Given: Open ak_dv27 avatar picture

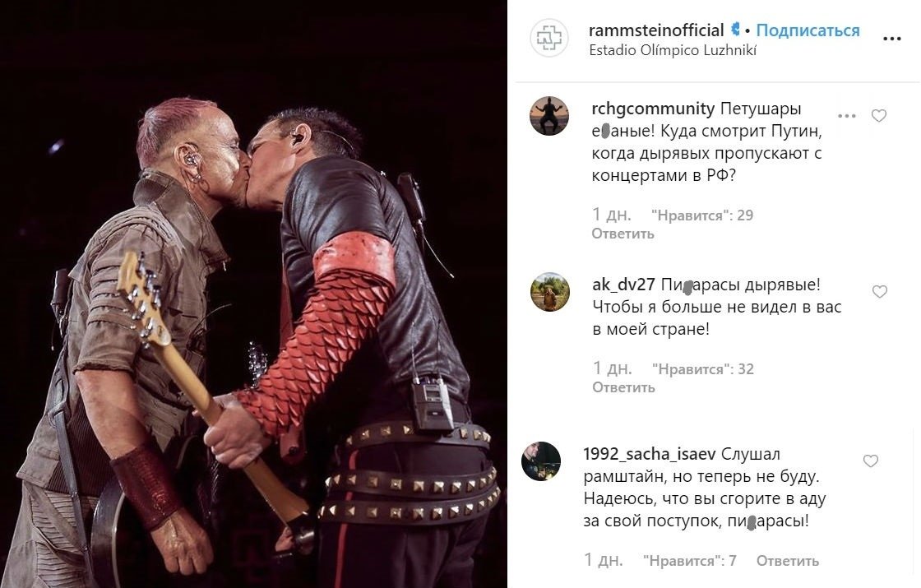Looking at the screenshot, I should point(550,291).
